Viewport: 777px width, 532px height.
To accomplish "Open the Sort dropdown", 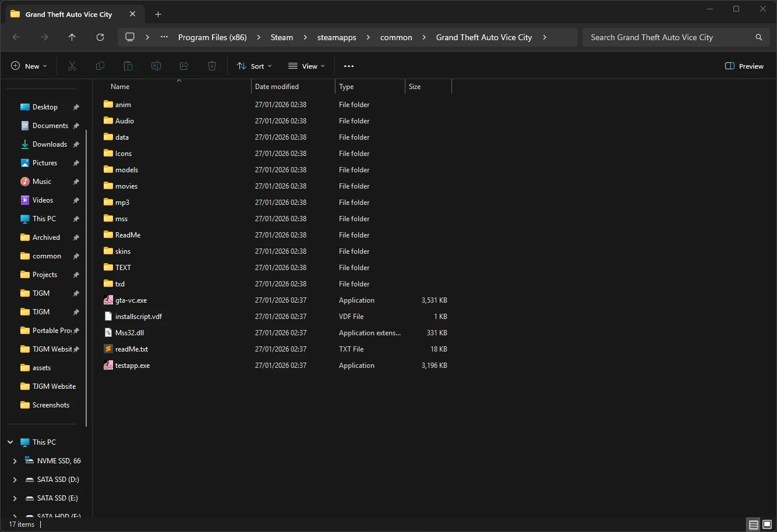I will point(254,66).
